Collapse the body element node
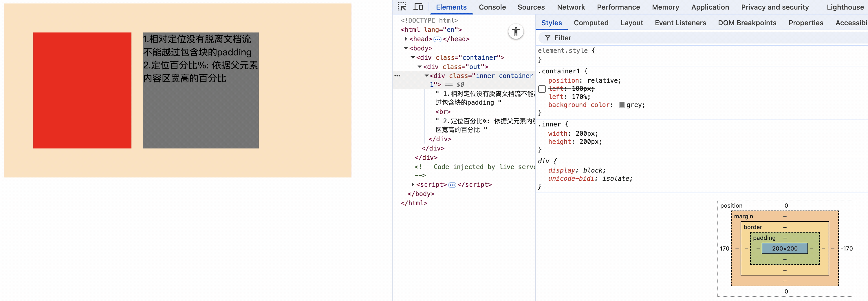Viewport: 868px width, 301px height. point(406,48)
